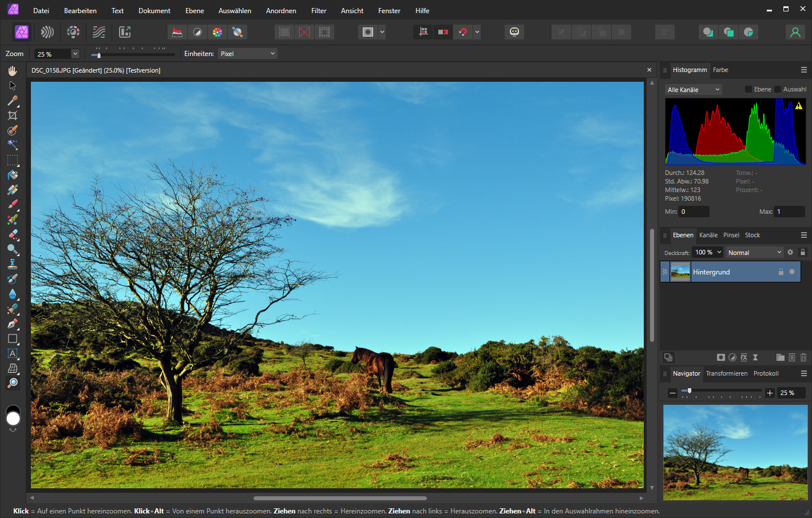Click the Navigator preview thumbnail

tap(735, 452)
